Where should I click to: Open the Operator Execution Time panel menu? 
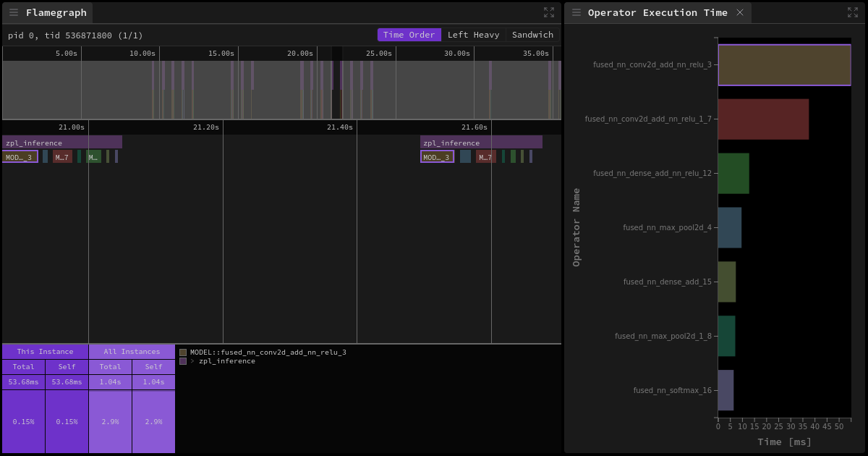click(x=576, y=12)
